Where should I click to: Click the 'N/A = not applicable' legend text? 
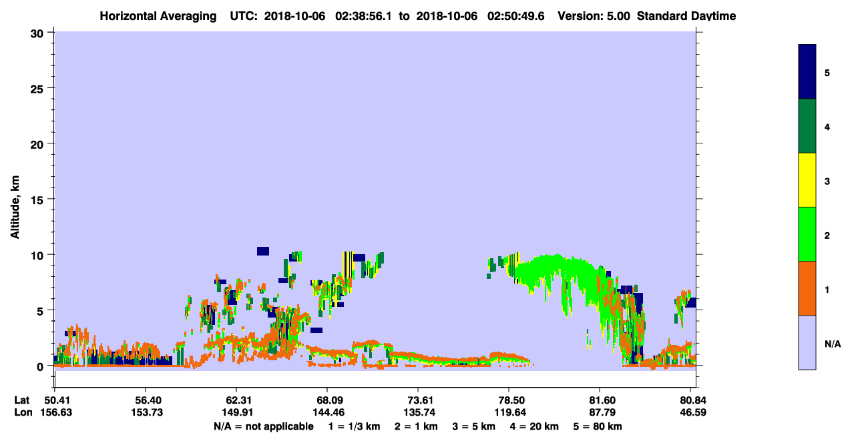tap(263, 426)
